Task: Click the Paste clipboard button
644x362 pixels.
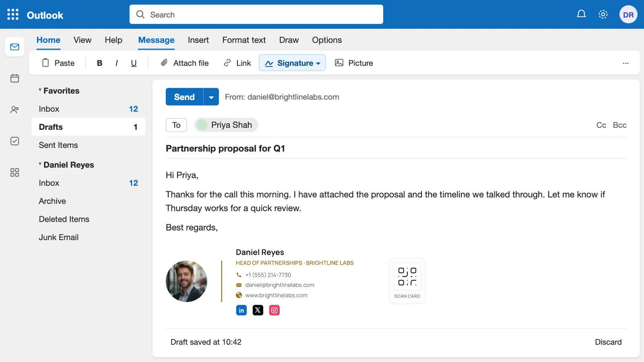Action: tap(58, 63)
